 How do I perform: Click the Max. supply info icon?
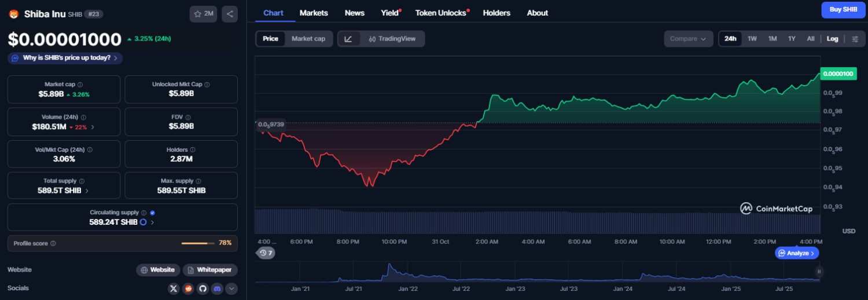200,181
